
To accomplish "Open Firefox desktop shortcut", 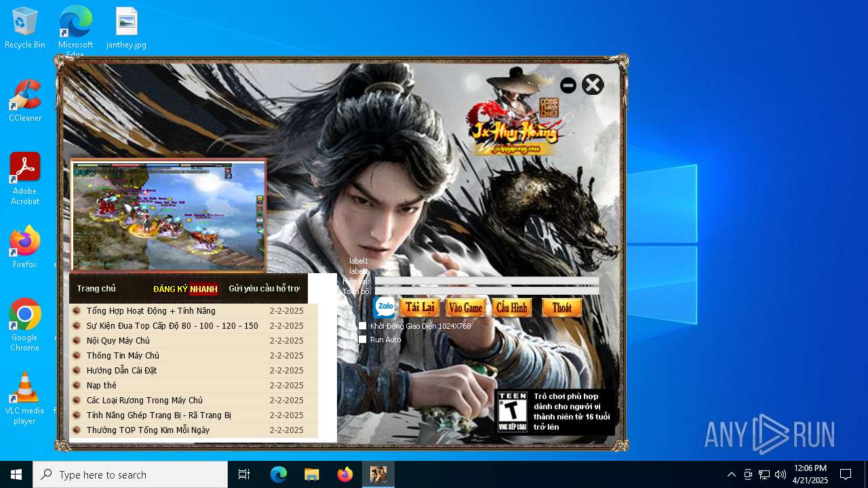I will click(x=25, y=247).
